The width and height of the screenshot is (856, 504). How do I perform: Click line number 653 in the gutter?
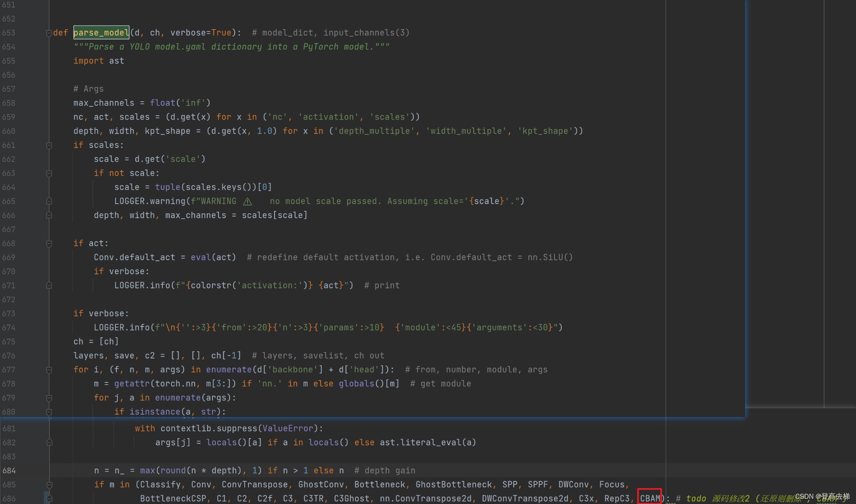(x=9, y=33)
